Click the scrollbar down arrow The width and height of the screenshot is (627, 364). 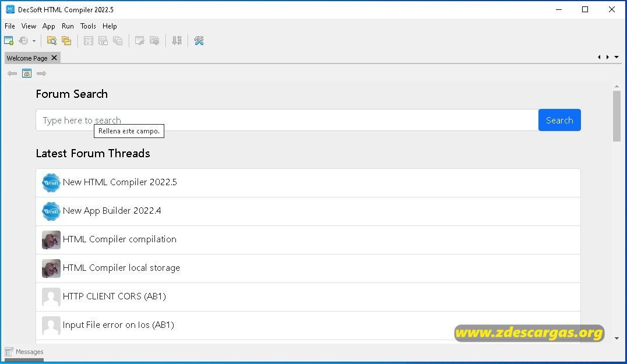(x=617, y=338)
